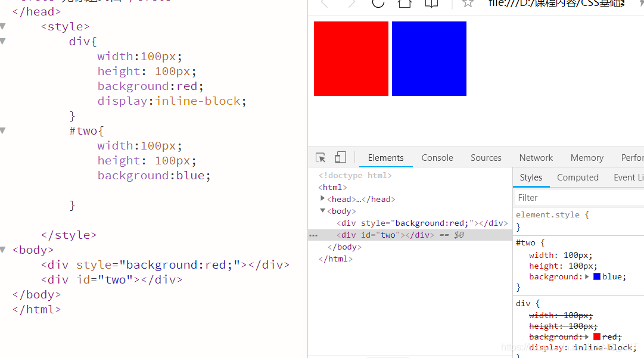This screenshot has width=644, height=358.
Task: Open the blue color swatch picker
Action: (597, 276)
